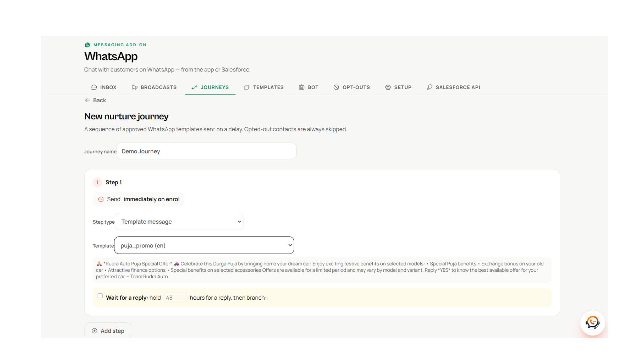Select the Journeys tab

click(210, 87)
